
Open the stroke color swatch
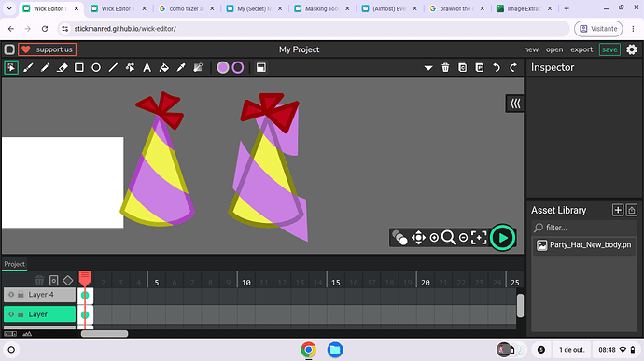(238, 67)
